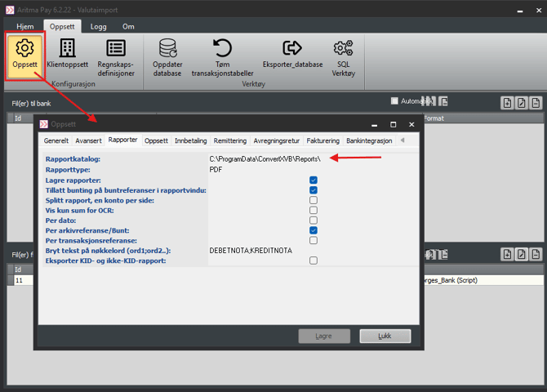Enable Splitt rapport, en konto per side
Image resolution: width=547 pixels, height=392 pixels.
click(x=314, y=200)
